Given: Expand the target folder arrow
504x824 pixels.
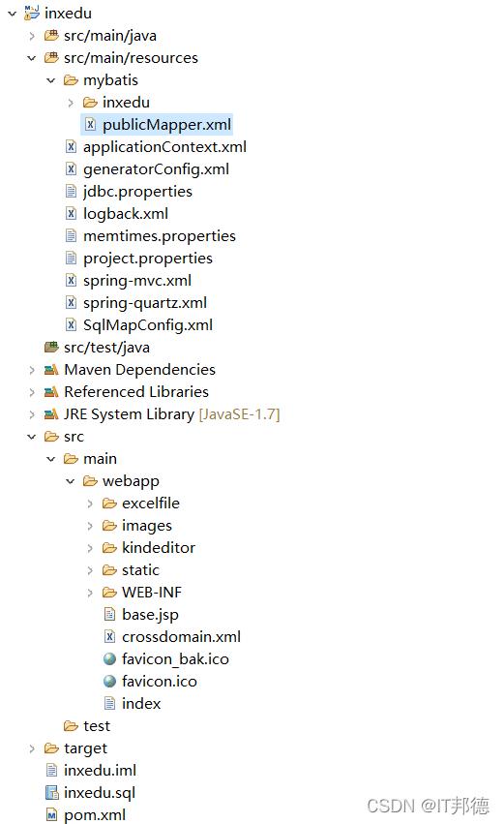Looking at the screenshot, I should [x=32, y=748].
